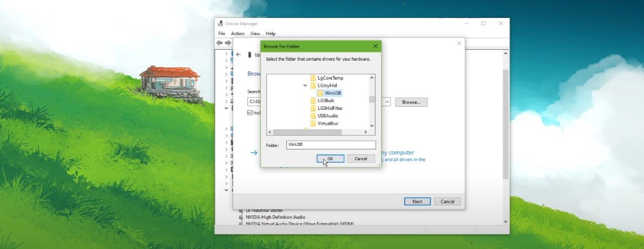The width and height of the screenshot is (644, 249).
Task: Toggle the Include subfolders checkbox
Action: click(x=250, y=112)
